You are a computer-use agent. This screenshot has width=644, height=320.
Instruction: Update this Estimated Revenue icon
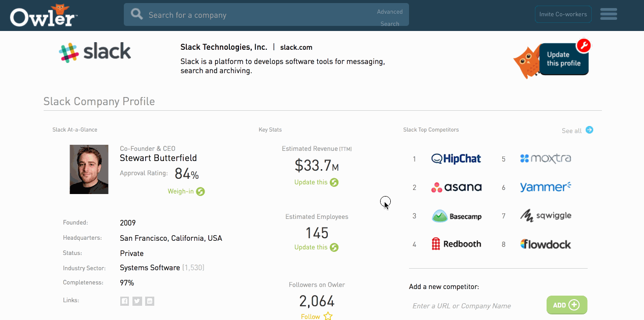[x=334, y=182]
